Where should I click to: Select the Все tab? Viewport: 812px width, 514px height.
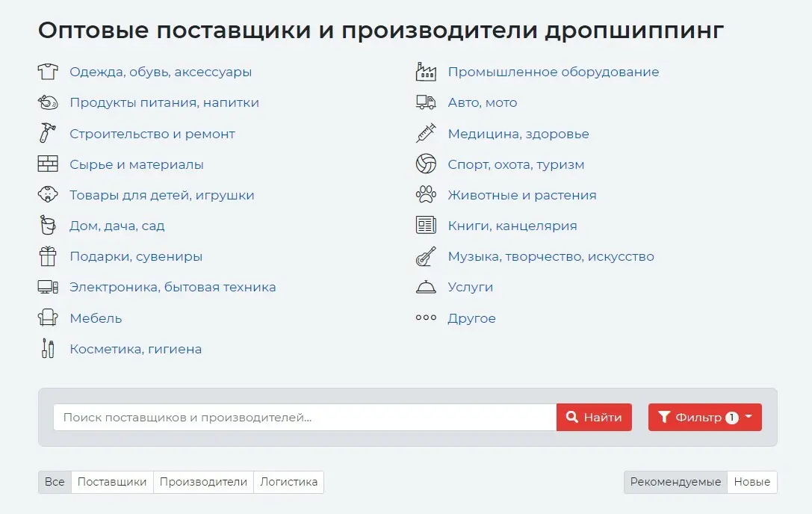(x=55, y=482)
